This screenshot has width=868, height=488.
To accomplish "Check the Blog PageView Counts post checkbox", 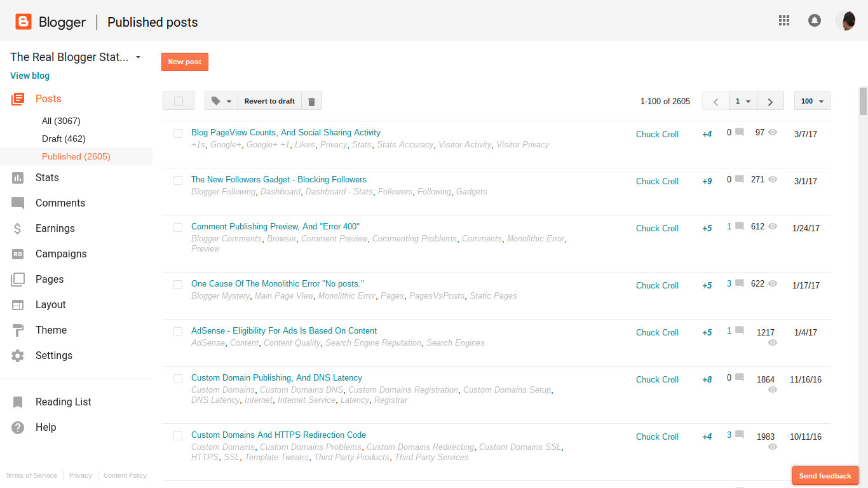I will click(x=178, y=133).
